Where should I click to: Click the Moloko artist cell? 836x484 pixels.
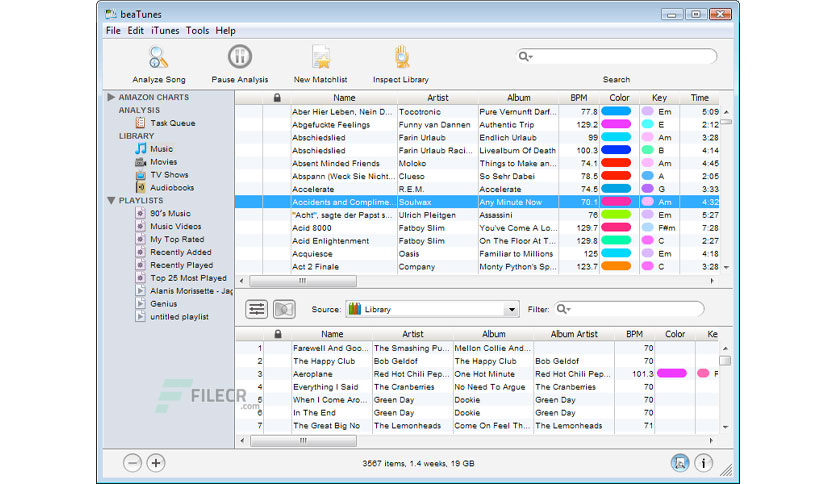click(412, 164)
